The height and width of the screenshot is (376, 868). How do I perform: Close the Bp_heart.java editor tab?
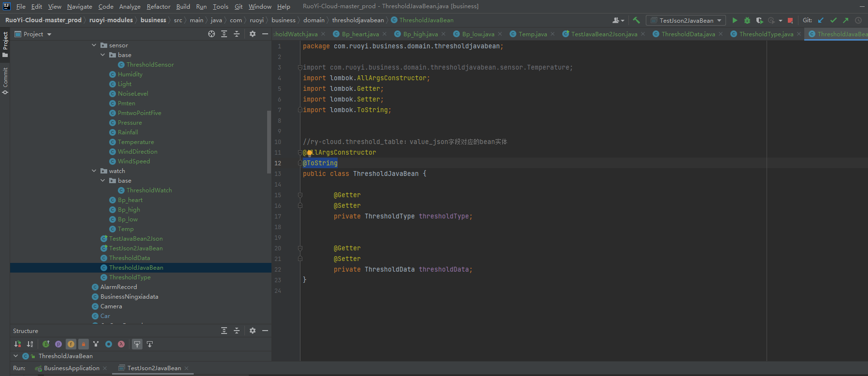384,34
